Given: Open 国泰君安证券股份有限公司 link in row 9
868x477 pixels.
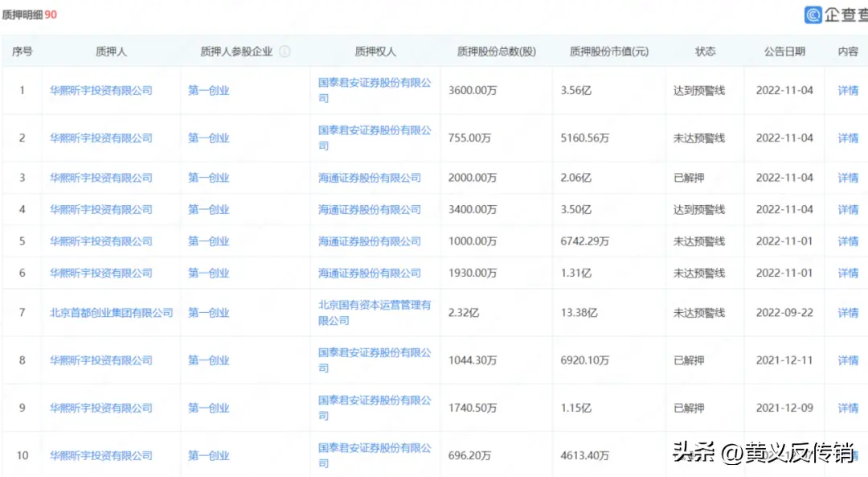Looking at the screenshot, I should tap(375, 408).
